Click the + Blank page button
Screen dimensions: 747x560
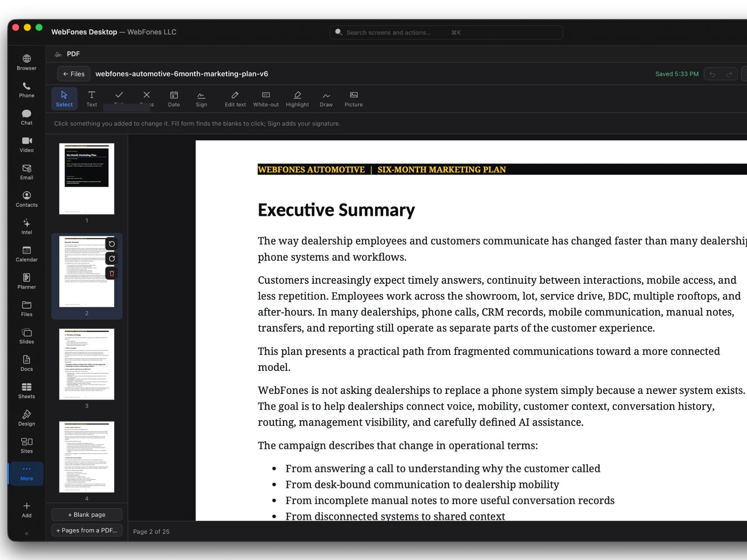click(87, 514)
